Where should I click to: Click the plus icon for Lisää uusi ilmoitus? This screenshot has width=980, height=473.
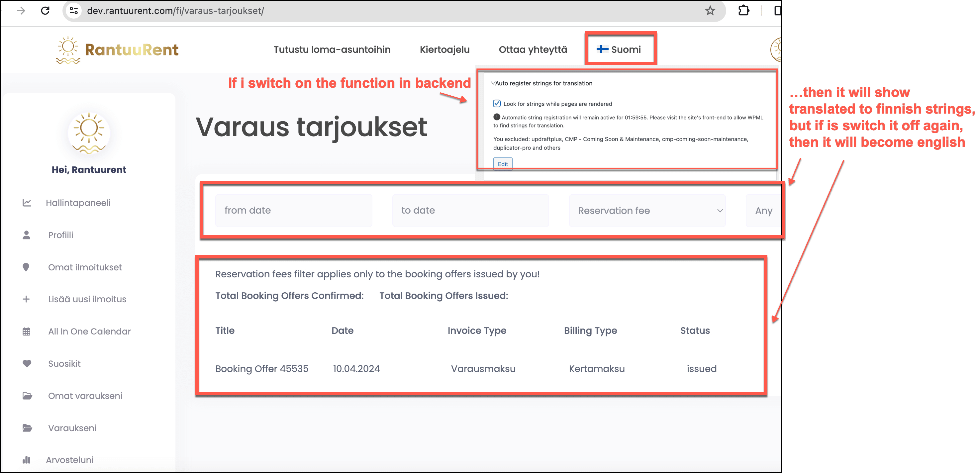pos(26,300)
